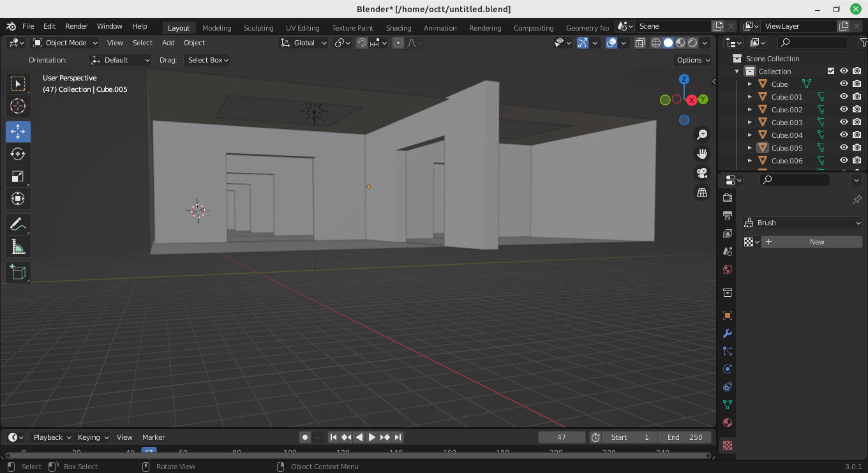Open the File menu
This screenshot has width=868, height=473.
pyautogui.click(x=28, y=26)
